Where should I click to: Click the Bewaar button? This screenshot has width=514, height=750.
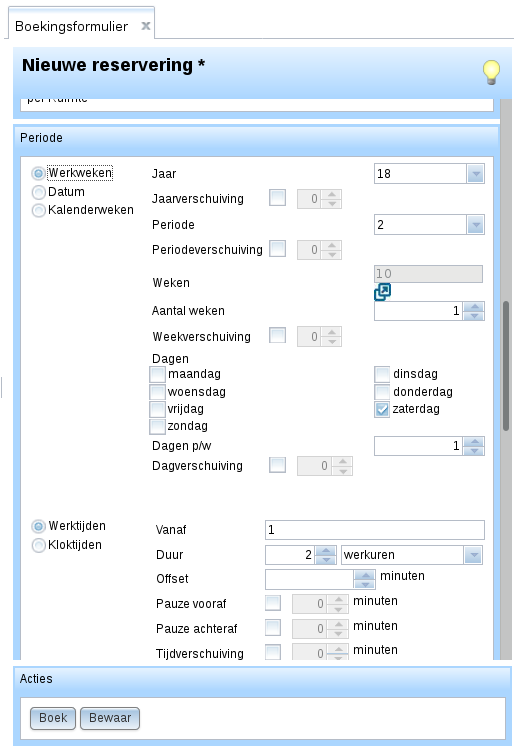110,718
